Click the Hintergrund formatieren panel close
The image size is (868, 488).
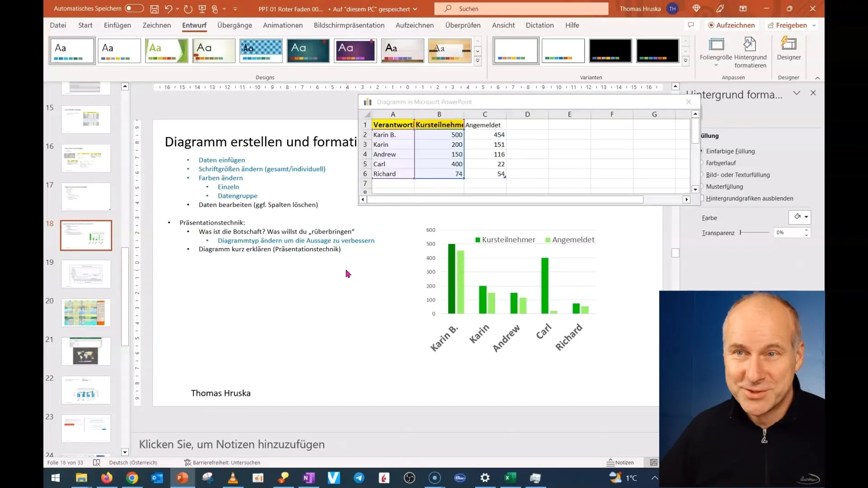click(813, 93)
